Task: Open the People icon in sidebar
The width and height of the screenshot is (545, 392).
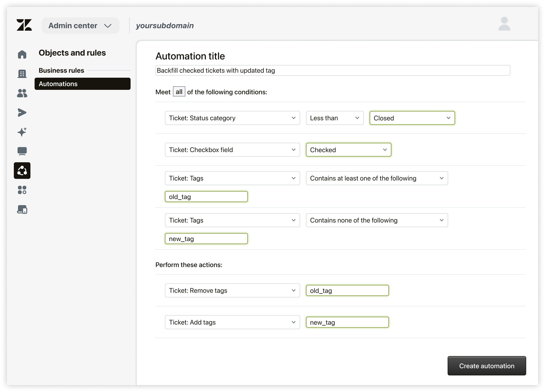Action: pos(22,93)
